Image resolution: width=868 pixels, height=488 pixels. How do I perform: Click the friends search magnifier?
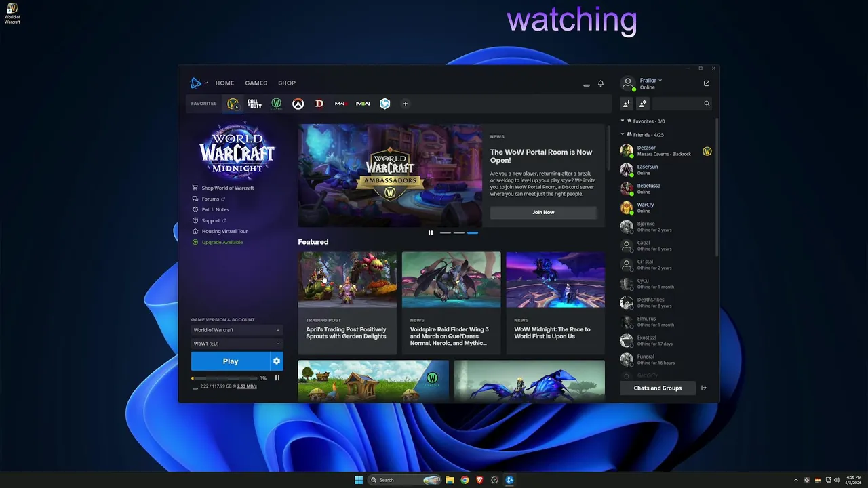click(x=707, y=104)
